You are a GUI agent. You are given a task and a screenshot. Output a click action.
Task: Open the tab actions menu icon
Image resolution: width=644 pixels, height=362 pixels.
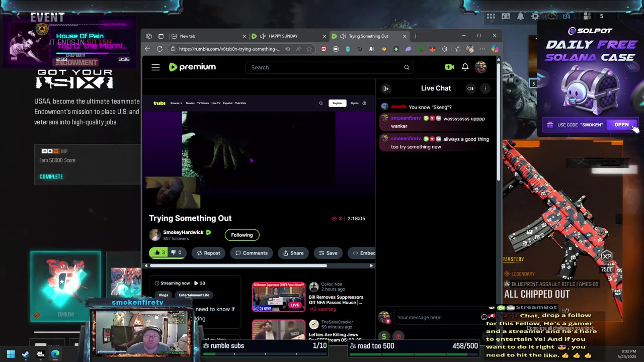click(x=161, y=36)
